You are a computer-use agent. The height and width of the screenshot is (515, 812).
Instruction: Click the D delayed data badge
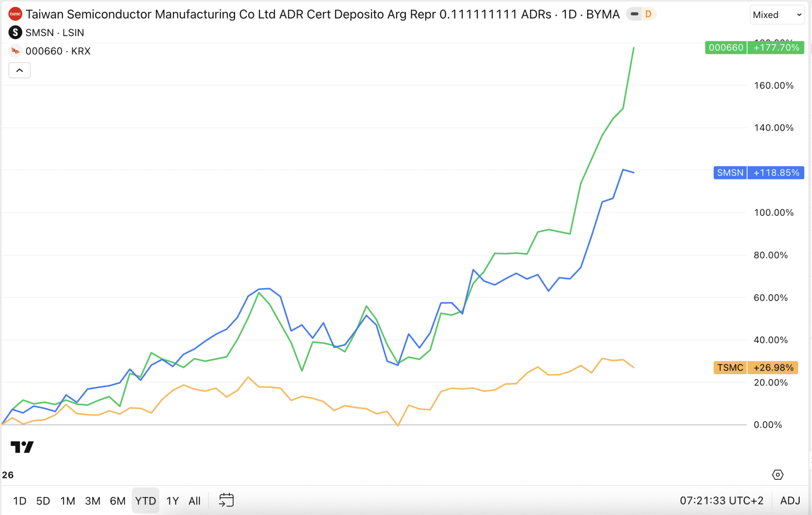coord(648,14)
